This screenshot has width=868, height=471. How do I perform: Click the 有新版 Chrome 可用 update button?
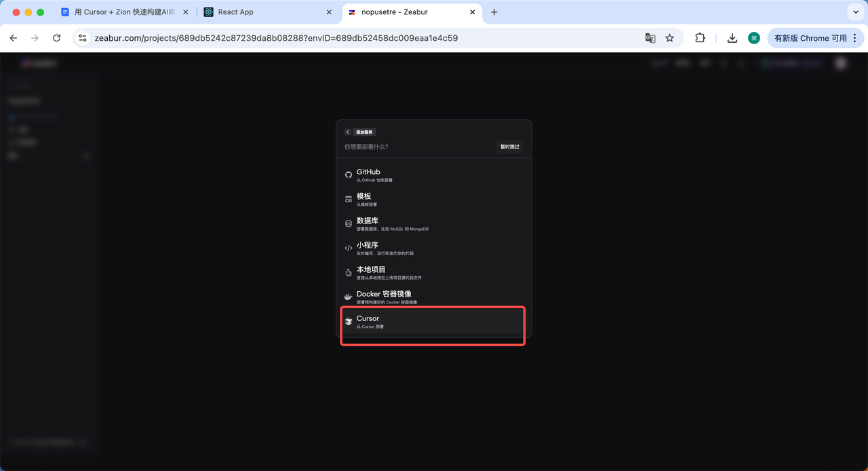pyautogui.click(x=810, y=38)
